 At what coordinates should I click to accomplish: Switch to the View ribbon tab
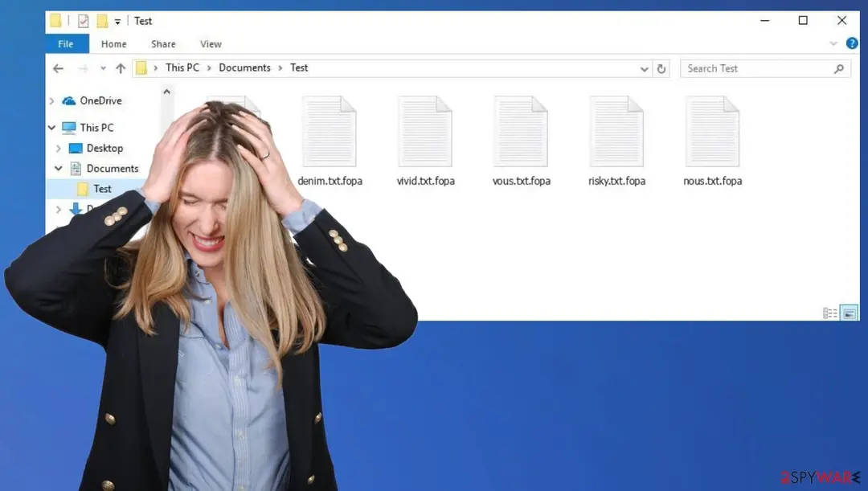pyautogui.click(x=211, y=43)
